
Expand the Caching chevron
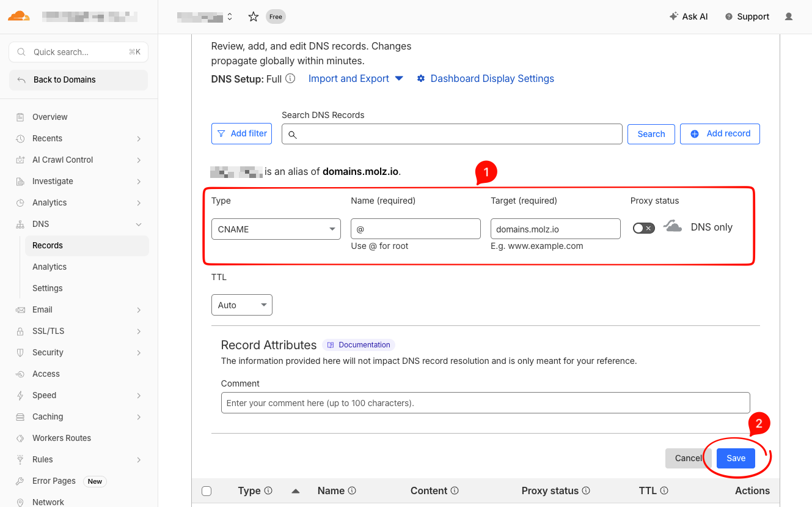[x=139, y=416]
